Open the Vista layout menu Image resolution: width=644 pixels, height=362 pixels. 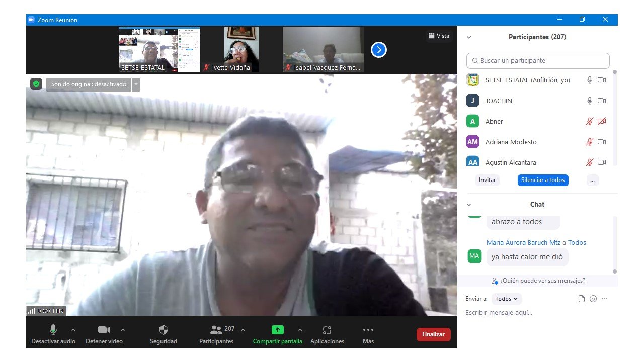pos(439,36)
